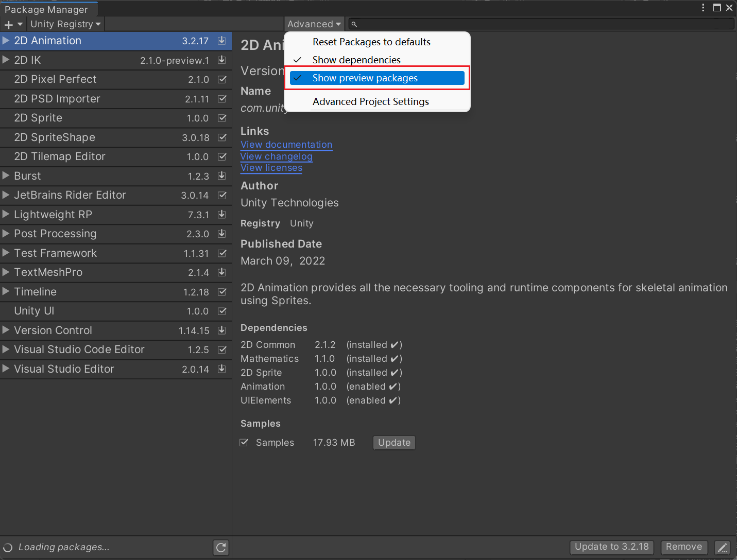Expand the 2D IK versions triangle
The image size is (737, 560).
point(6,60)
